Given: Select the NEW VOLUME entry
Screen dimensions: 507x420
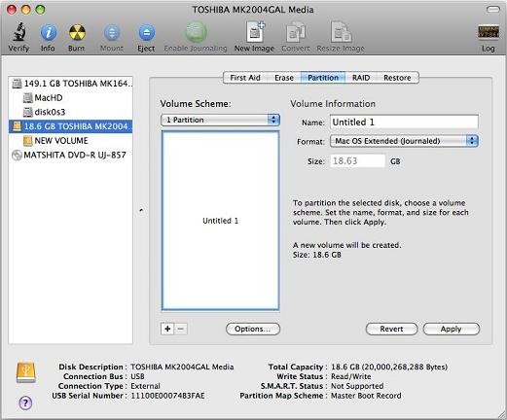Looking at the screenshot, I should click(x=71, y=141).
